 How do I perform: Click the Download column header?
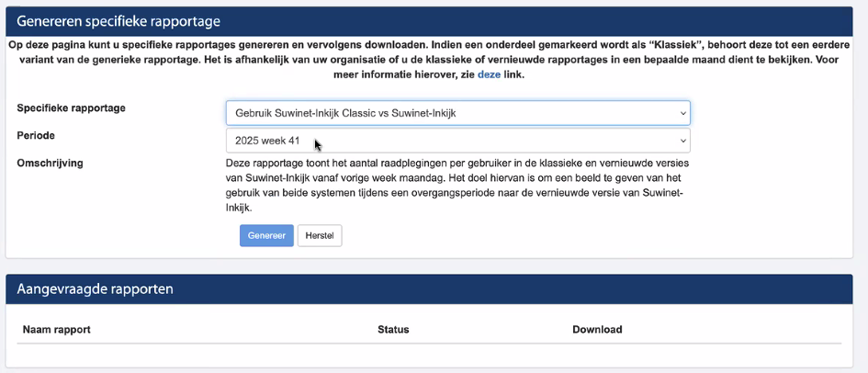597,330
